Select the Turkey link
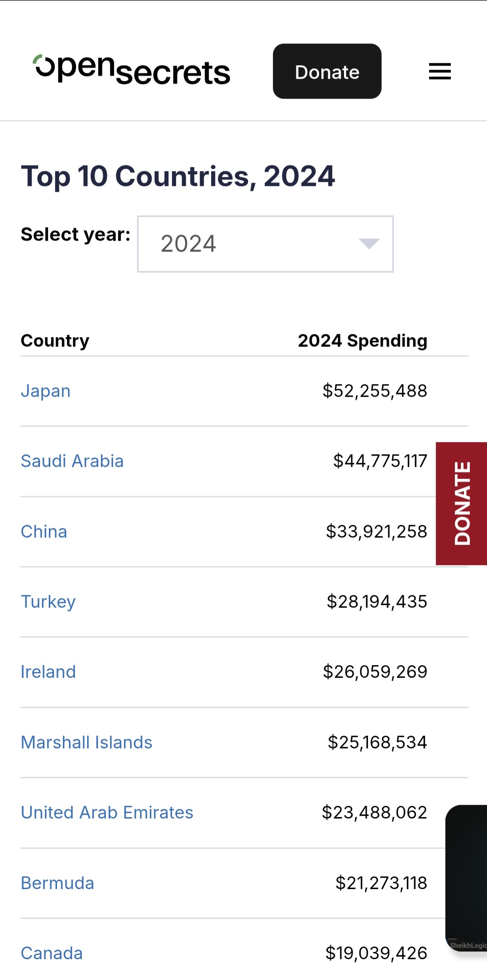The height and width of the screenshot is (980, 487). coord(48,602)
